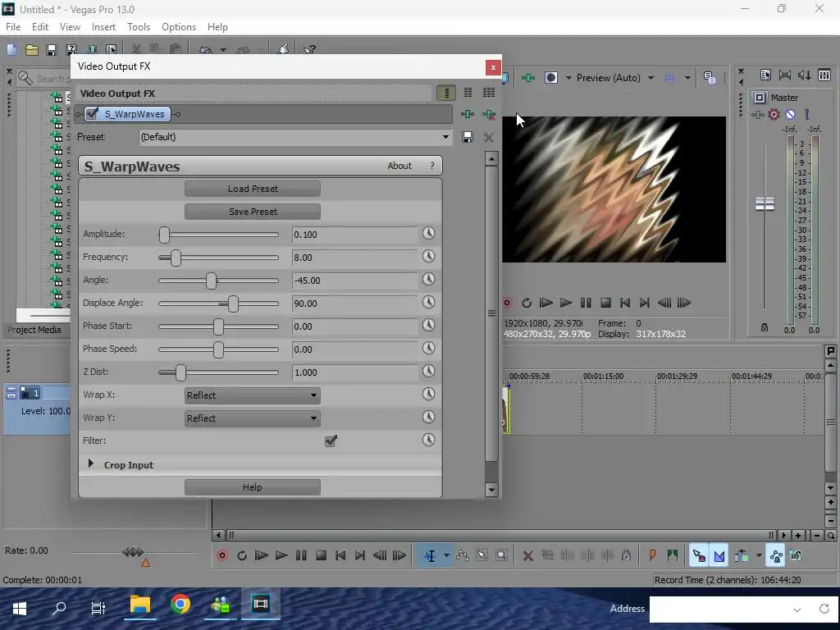Toggle preview Loop Playback button

pyautogui.click(x=527, y=304)
